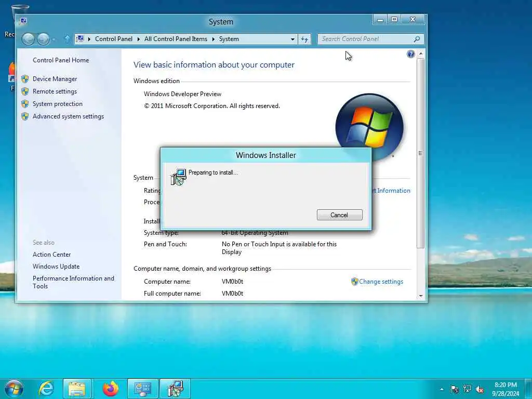Open recent pages dropdown next to Forward

(54, 39)
